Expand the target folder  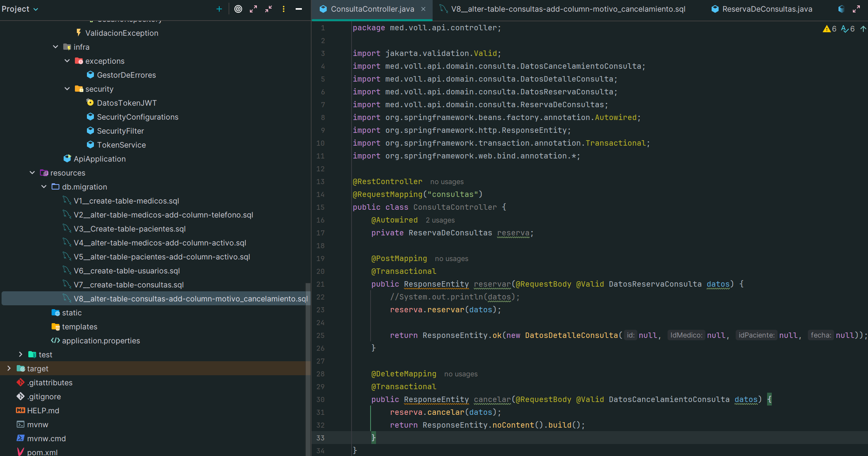pyautogui.click(x=9, y=369)
